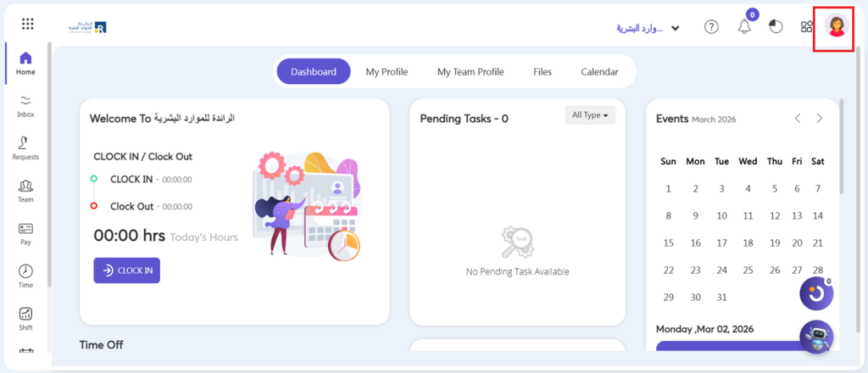The height and width of the screenshot is (373, 868).
Task: Go to previous month in Events calendar
Action: (798, 119)
